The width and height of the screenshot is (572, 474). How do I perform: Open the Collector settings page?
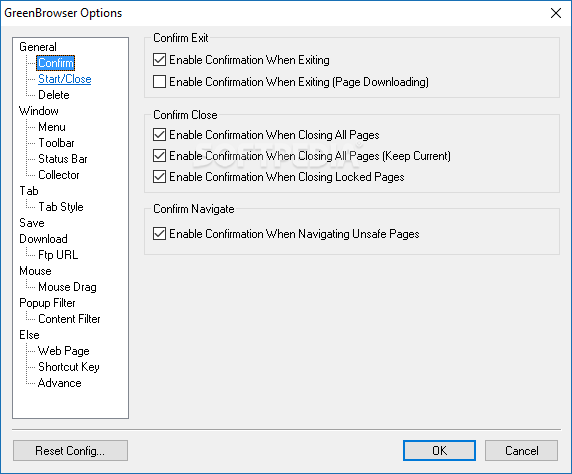[x=59, y=175]
